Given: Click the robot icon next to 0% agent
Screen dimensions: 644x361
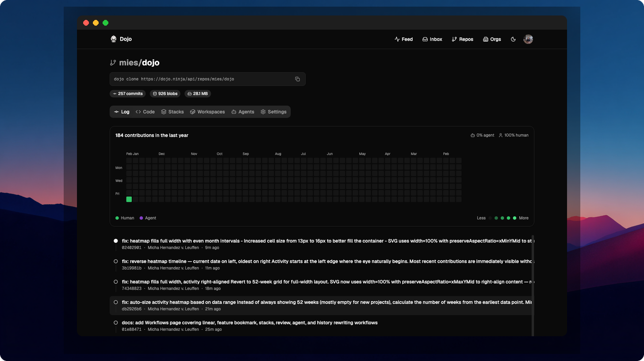Looking at the screenshot, I should coord(473,135).
